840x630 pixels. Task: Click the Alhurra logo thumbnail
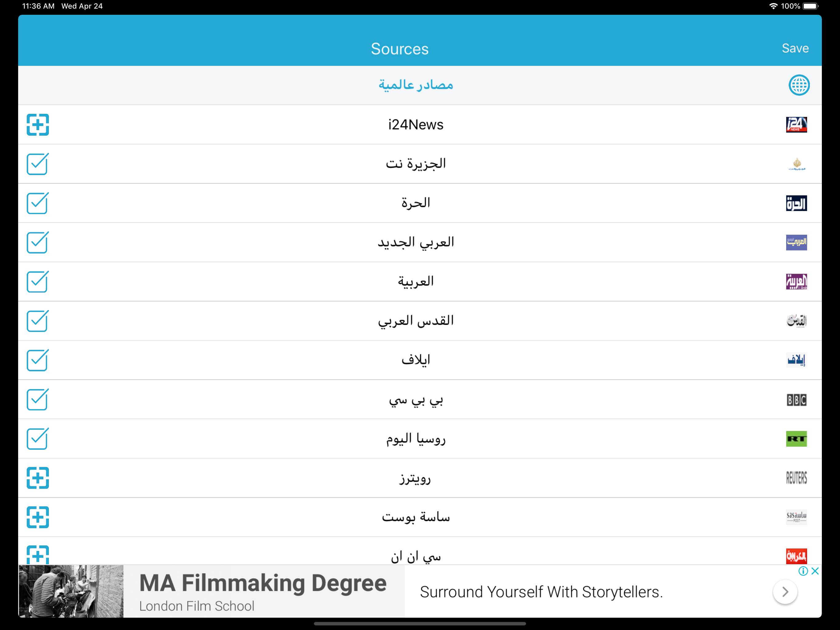[796, 203]
